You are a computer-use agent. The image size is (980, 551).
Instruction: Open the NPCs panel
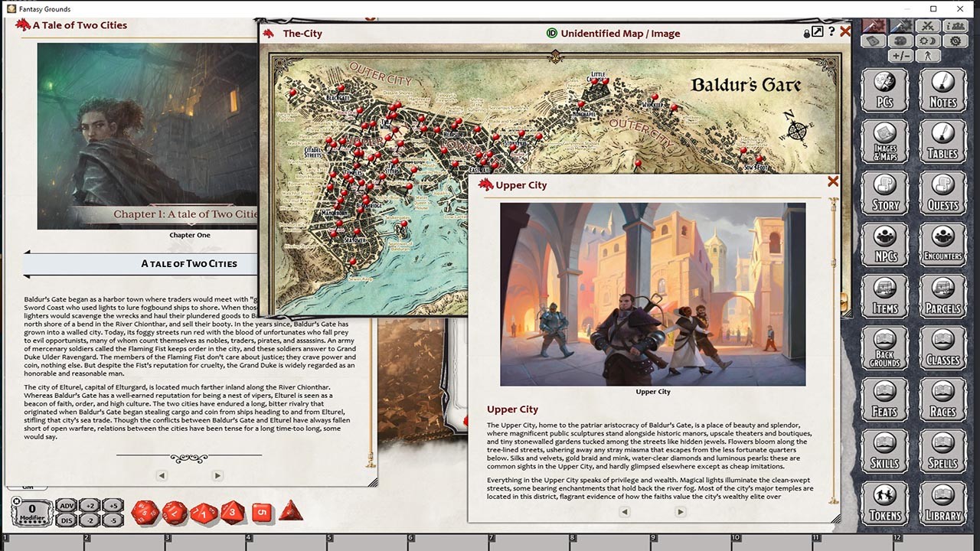[x=884, y=245]
